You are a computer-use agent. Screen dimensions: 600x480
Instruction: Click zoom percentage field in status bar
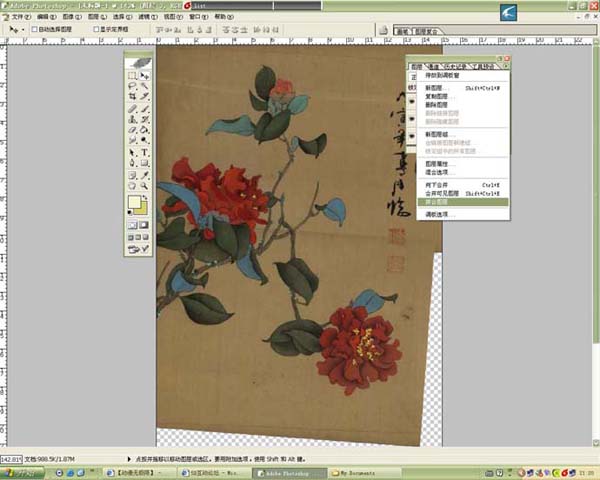click(11, 459)
